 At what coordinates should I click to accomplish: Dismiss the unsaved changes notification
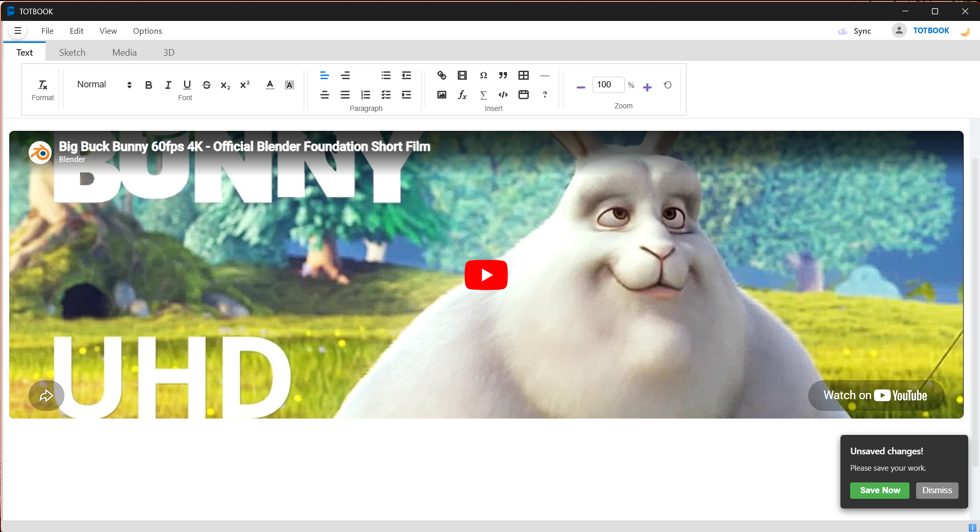point(937,490)
